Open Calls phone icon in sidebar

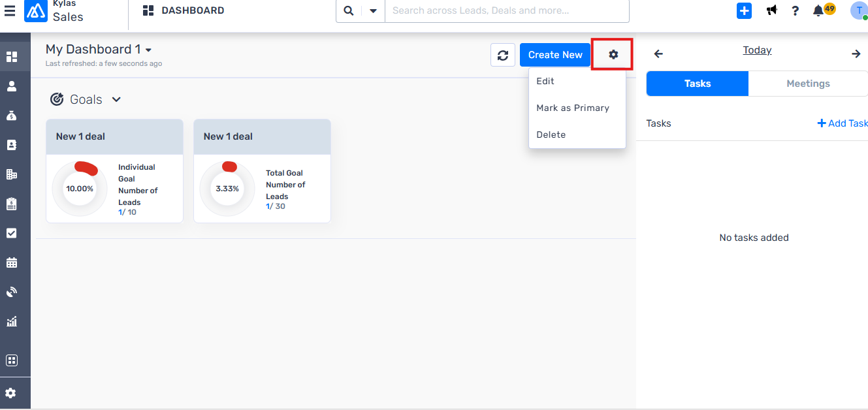click(12, 292)
